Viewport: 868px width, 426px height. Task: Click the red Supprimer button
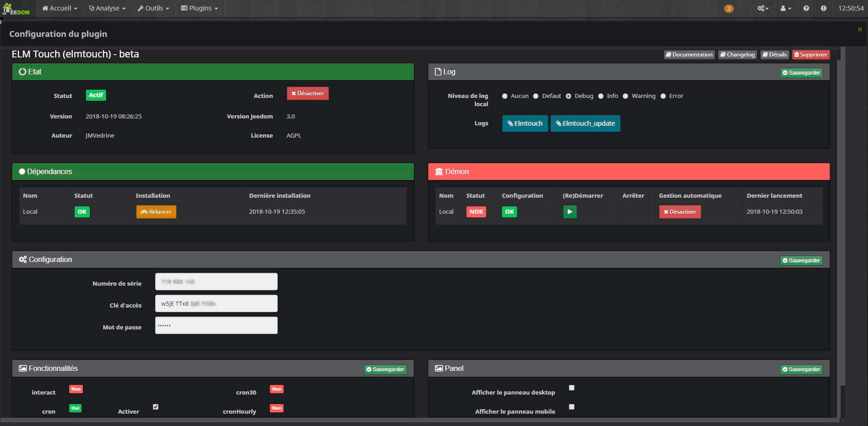tap(811, 55)
